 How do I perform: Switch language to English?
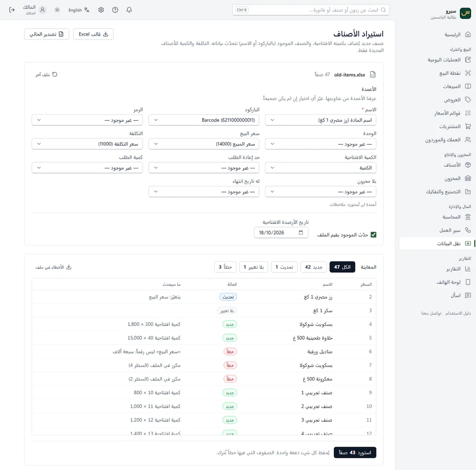point(79,10)
